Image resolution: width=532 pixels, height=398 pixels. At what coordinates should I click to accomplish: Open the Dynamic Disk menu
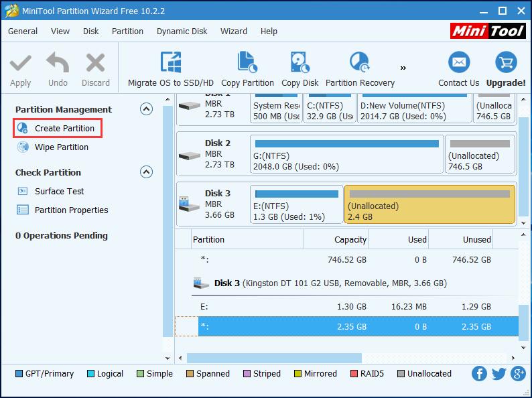(x=182, y=31)
